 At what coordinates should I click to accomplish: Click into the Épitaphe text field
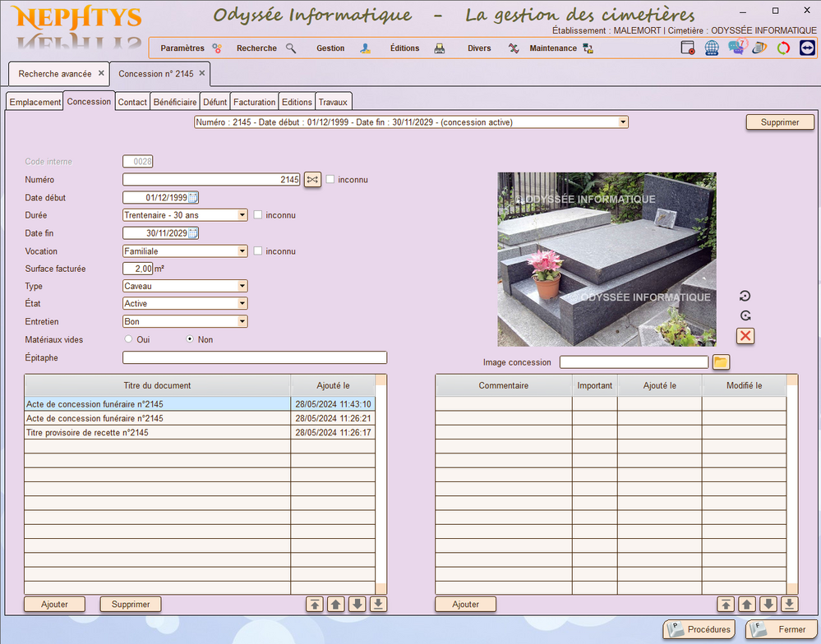click(x=255, y=357)
